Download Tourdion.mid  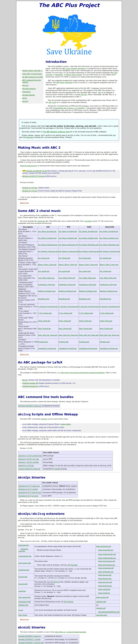[84, 342]
